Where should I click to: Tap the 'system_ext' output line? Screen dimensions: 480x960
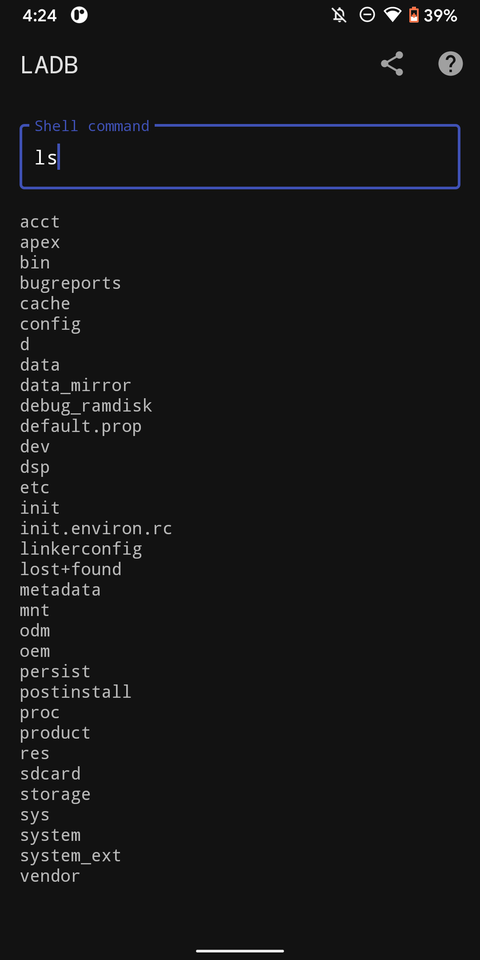click(70, 856)
